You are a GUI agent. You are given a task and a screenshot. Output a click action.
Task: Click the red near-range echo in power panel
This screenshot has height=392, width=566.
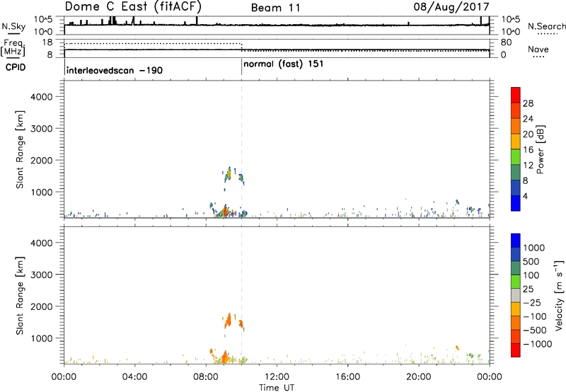point(225,211)
